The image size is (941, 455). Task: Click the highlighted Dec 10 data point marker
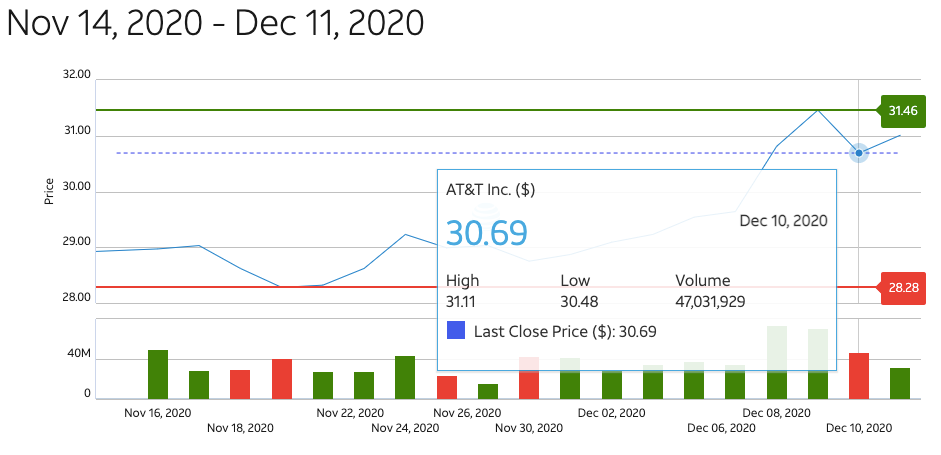858,153
